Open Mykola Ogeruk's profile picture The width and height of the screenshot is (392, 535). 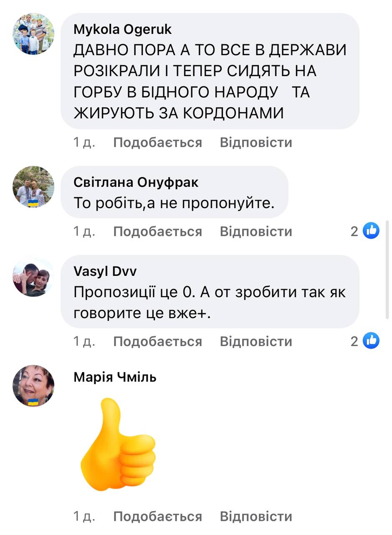click(33, 34)
